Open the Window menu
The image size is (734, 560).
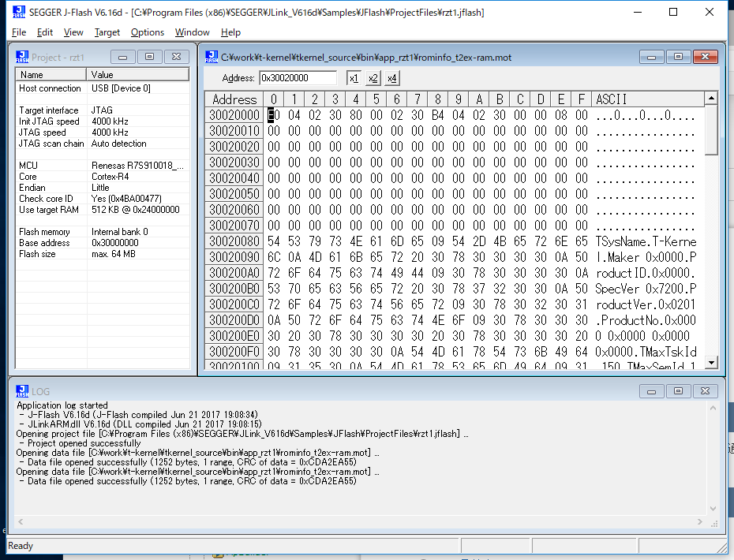tap(193, 32)
